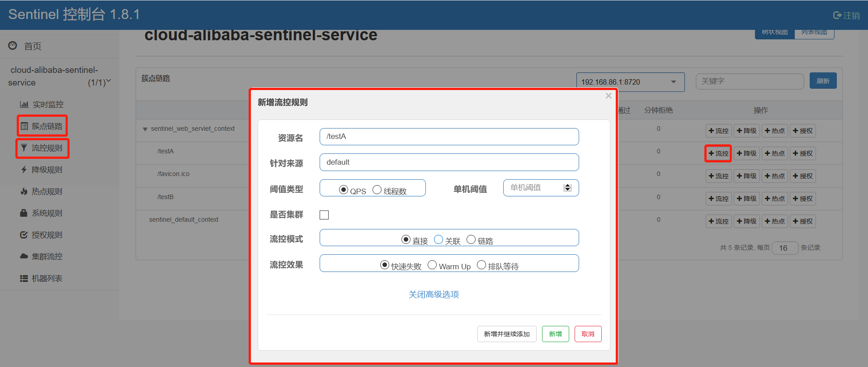Open 降级规则 sidebar menu item

pyautogui.click(x=47, y=170)
